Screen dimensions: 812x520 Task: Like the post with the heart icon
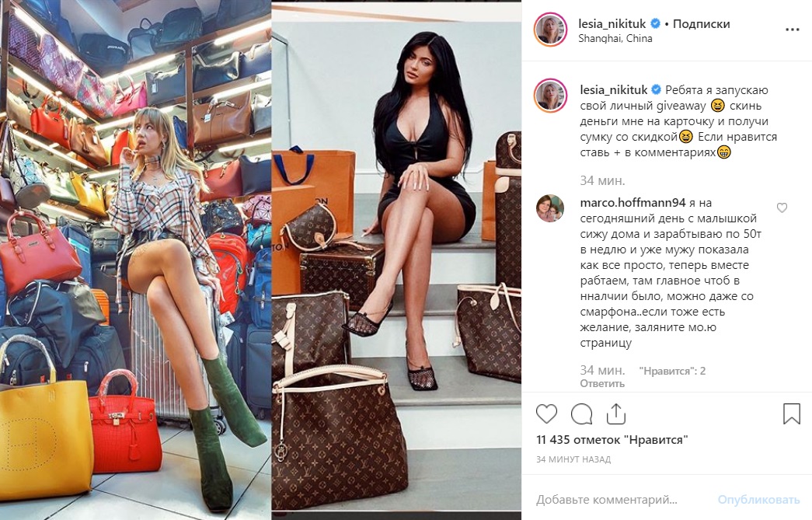[x=546, y=414]
